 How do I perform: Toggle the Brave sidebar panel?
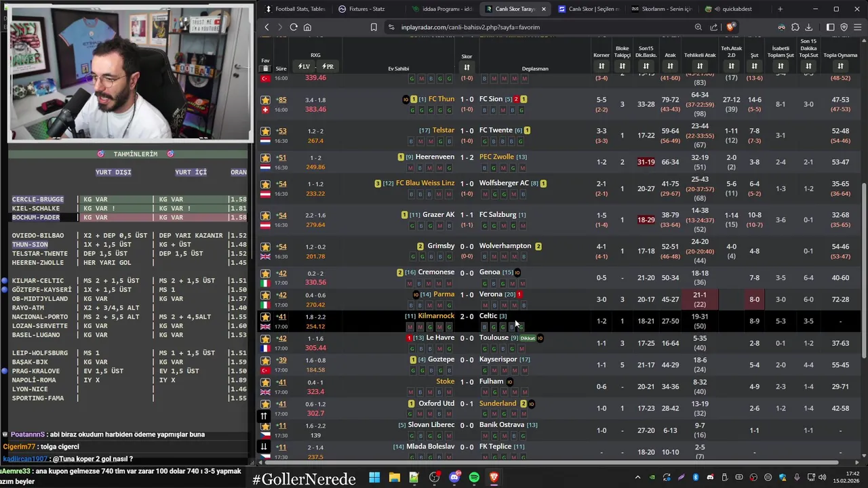[x=831, y=27]
